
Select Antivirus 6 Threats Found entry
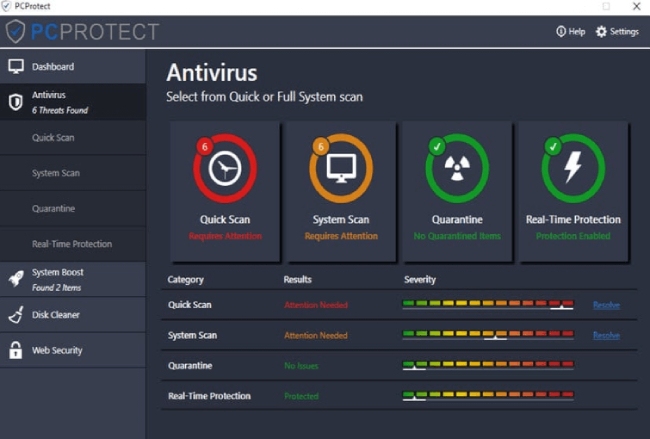point(73,102)
